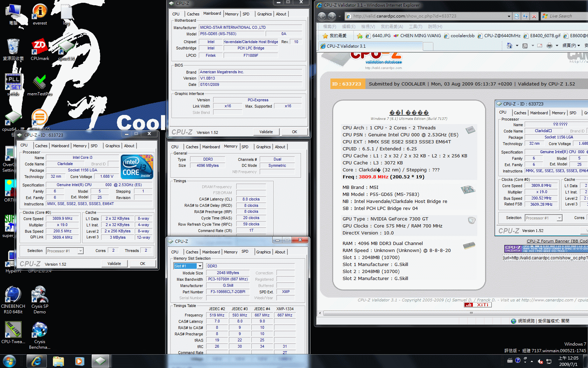Open the CPU-Z Validator banner thumbnail
Image resolution: width=588 pixels, height=368 pixels.
click(x=546, y=249)
